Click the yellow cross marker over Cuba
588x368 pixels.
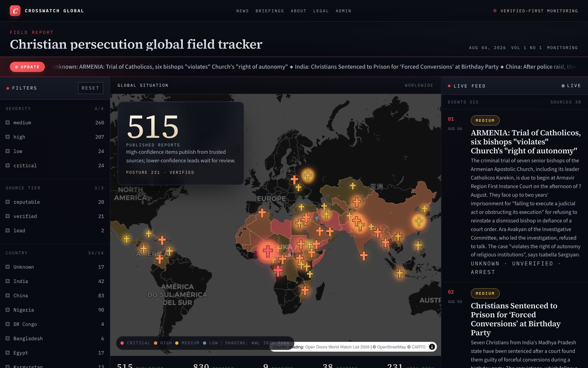click(148, 234)
